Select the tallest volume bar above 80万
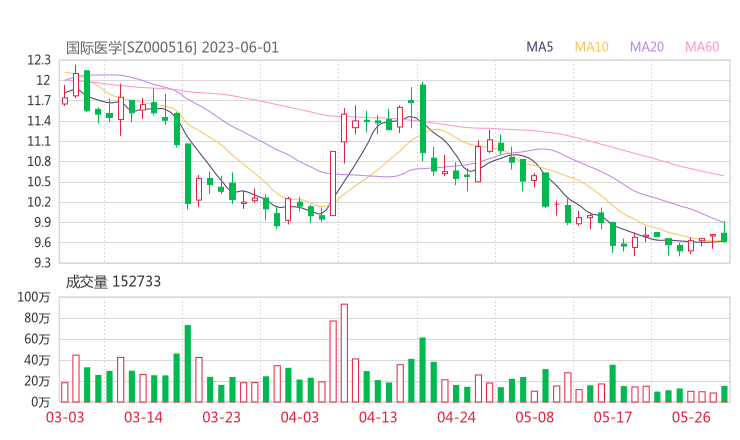 [x=344, y=353]
